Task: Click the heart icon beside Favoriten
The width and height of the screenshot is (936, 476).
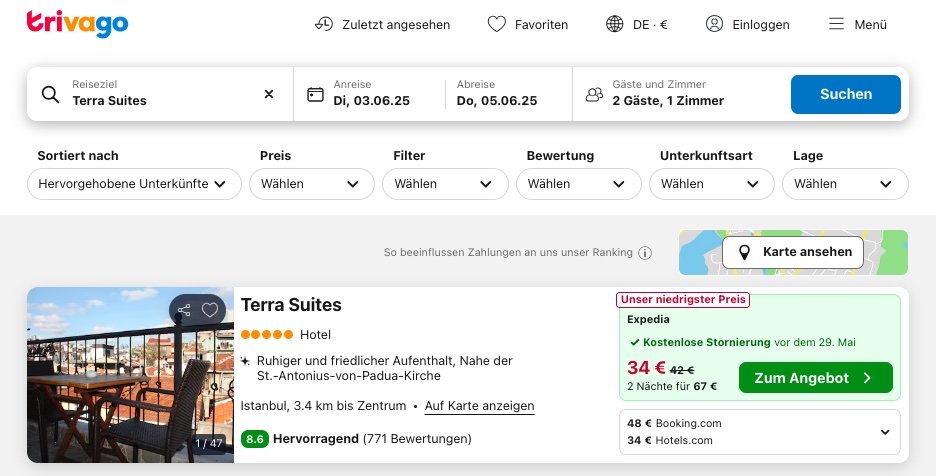Action: coord(496,24)
